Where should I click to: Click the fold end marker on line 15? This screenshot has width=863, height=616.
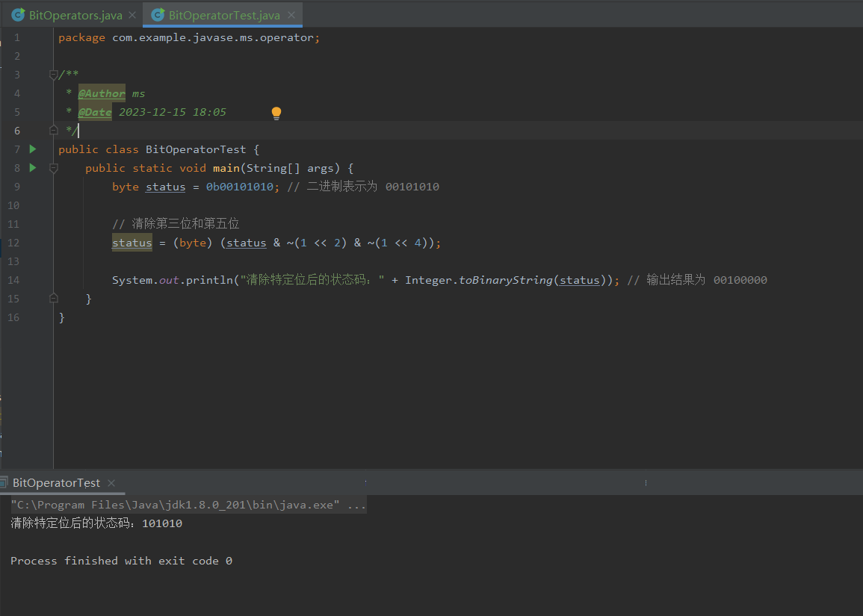(53, 299)
